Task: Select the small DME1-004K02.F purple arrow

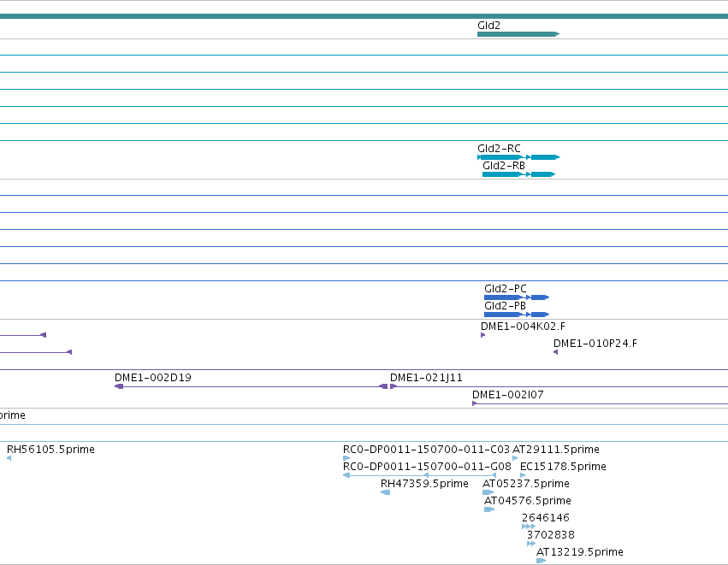Action: coord(482,335)
